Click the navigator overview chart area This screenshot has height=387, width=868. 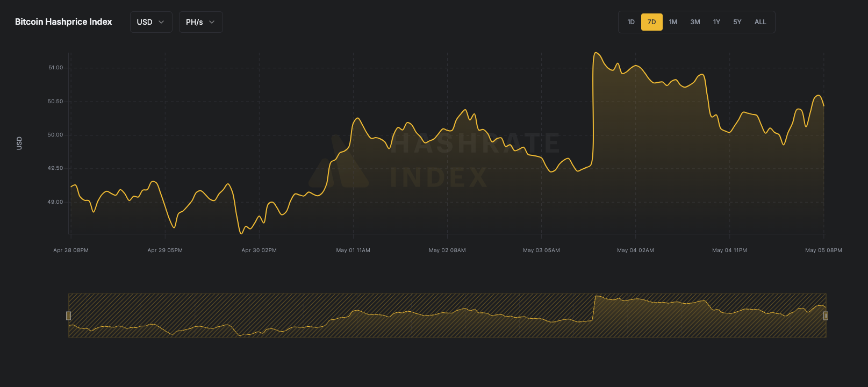pos(447,316)
